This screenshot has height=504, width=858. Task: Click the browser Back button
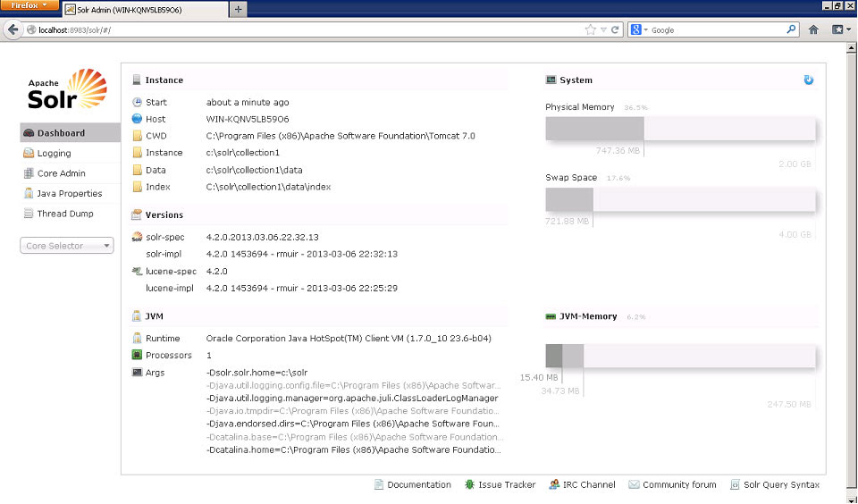(x=13, y=29)
